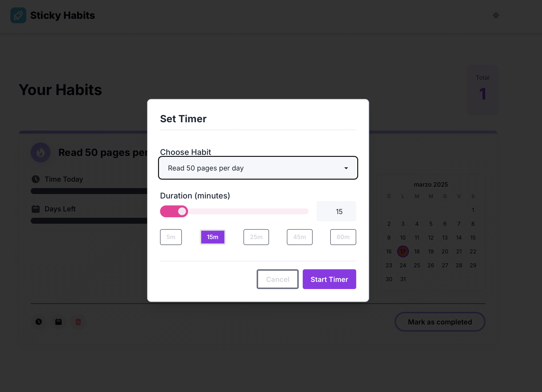This screenshot has height=392, width=542.
Task: Click the flame streak icon
Action: [x=41, y=152]
